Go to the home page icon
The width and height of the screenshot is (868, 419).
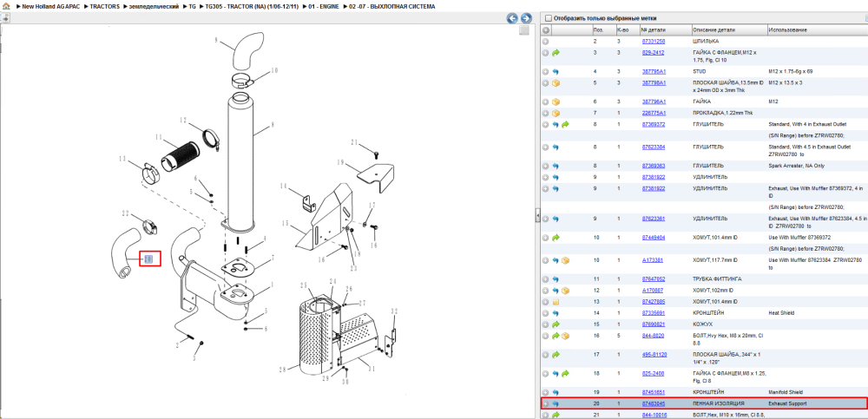pyautogui.click(x=6, y=6)
